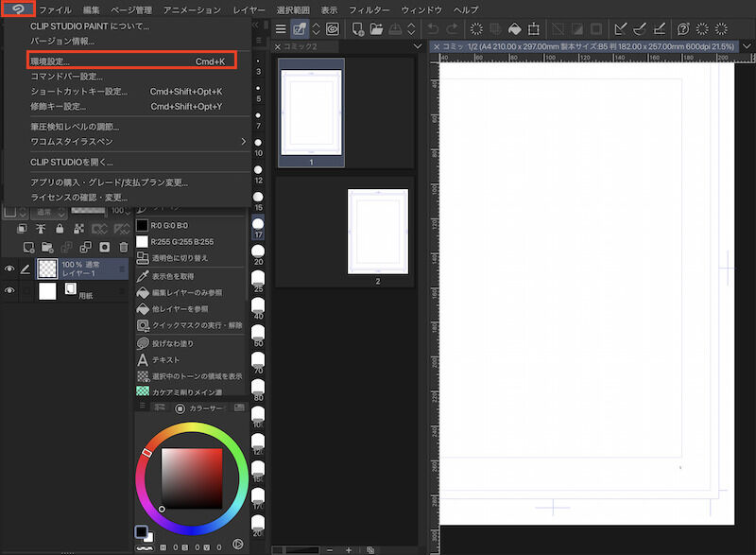756x555 pixels.
Task: Open the フィルター menu
Action: click(x=369, y=9)
